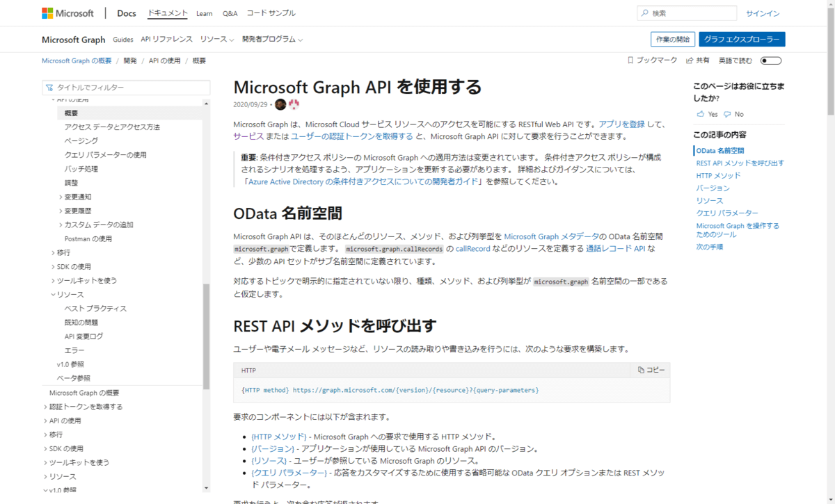Screen dimensions: 835x504
Task: Jump to HTTP メソッド in article contents
Action: pos(718,175)
